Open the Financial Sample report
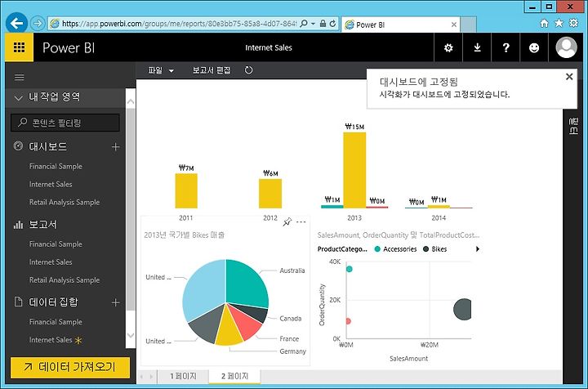The width and height of the screenshot is (588, 389). [x=56, y=244]
